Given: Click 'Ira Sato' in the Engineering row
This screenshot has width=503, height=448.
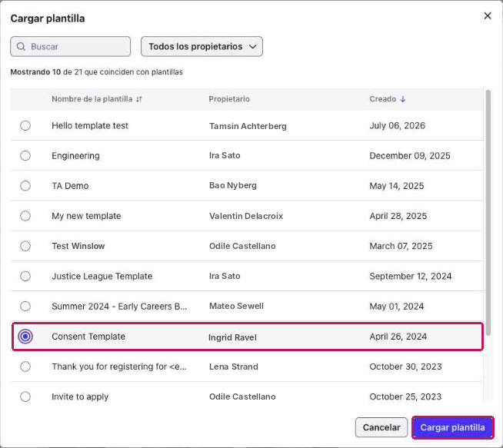Looking at the screenshot, I should [x=225, y=155].
